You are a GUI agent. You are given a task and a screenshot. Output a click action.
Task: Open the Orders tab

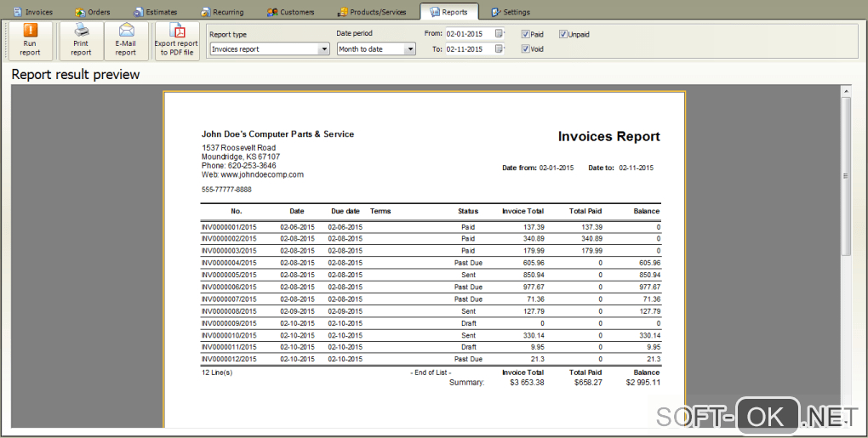92,12
